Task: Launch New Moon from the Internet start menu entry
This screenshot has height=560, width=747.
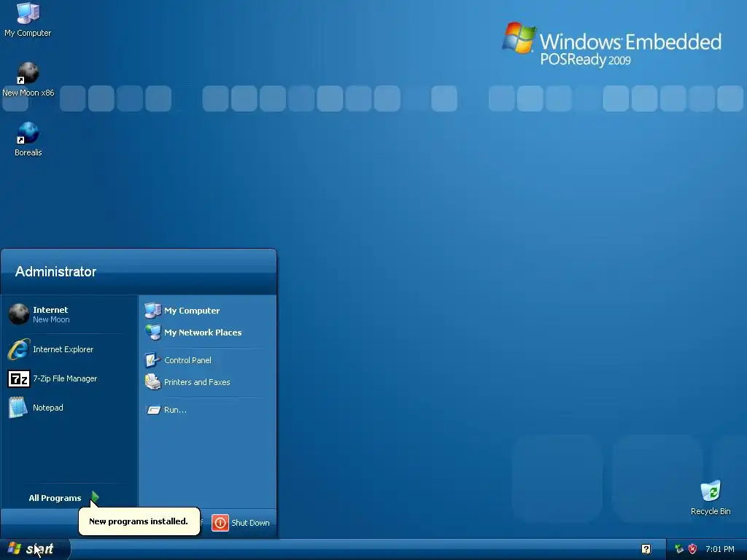Action: pyautogui.click(x=69, y=314)
